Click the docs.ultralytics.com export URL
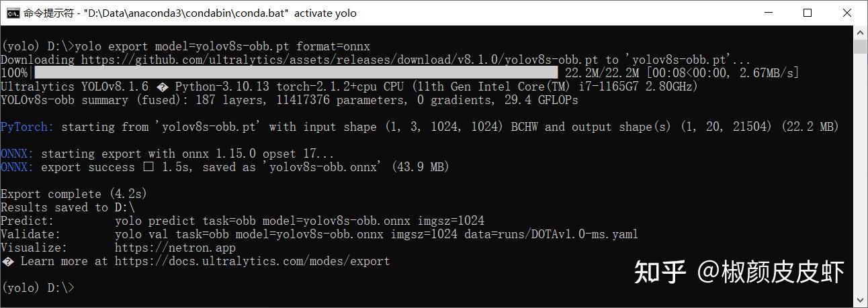868x308 pixels. pos(252,261)
